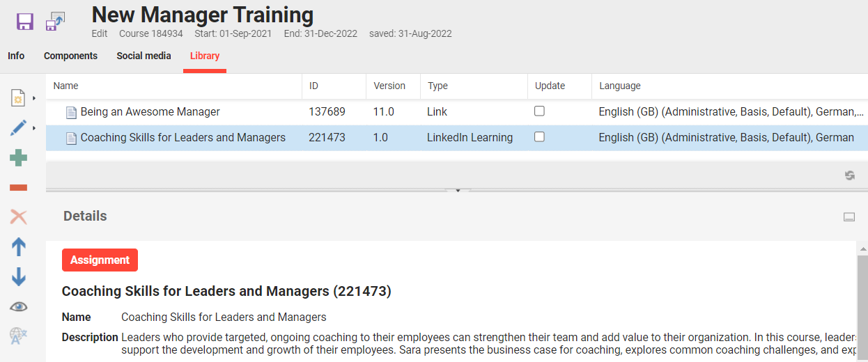868x362 pixels.
Task: Open the pencil Edit dropdown in sidebar
Action: pos(22,128)
